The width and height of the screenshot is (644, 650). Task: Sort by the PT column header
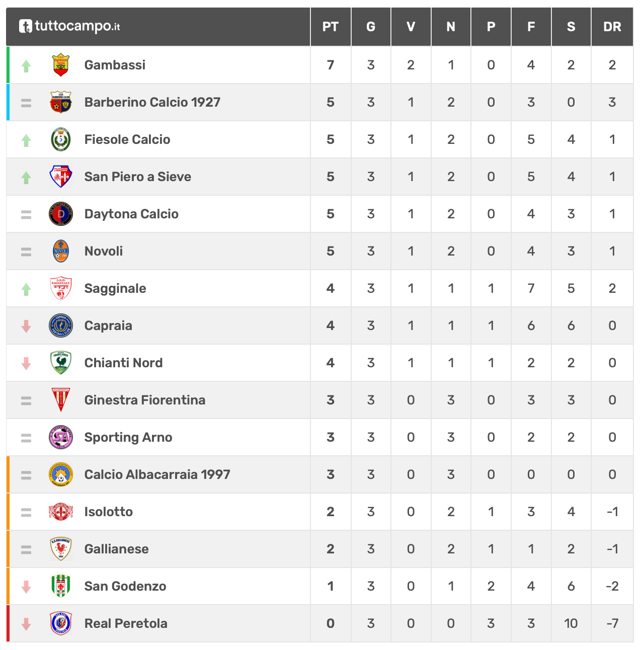(331, 27)
